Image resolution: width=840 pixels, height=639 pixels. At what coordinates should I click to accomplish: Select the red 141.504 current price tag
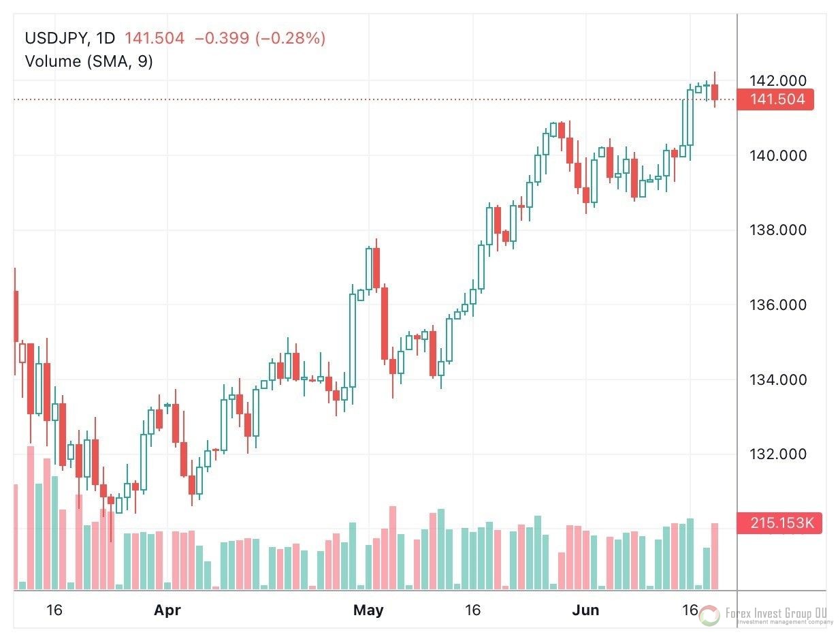777,99
